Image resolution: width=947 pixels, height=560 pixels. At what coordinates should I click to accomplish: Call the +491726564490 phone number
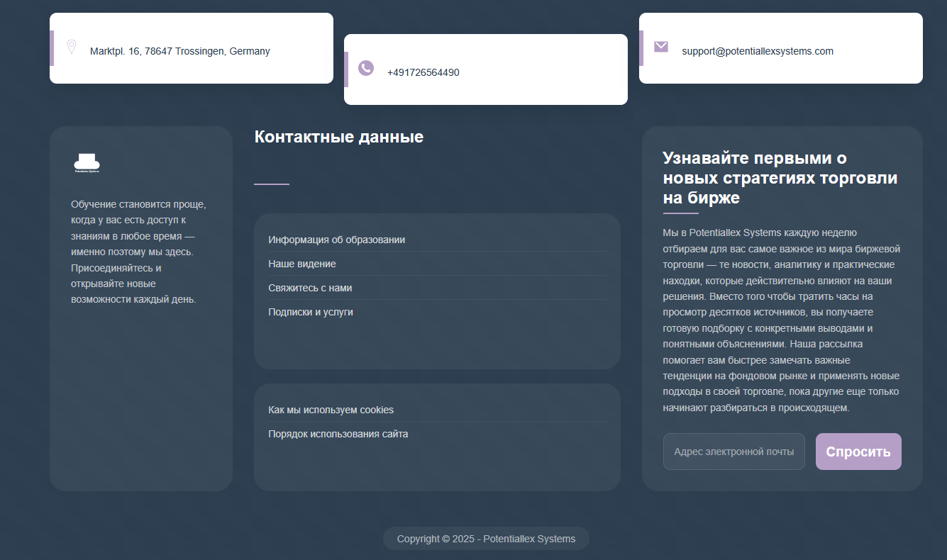423,72
